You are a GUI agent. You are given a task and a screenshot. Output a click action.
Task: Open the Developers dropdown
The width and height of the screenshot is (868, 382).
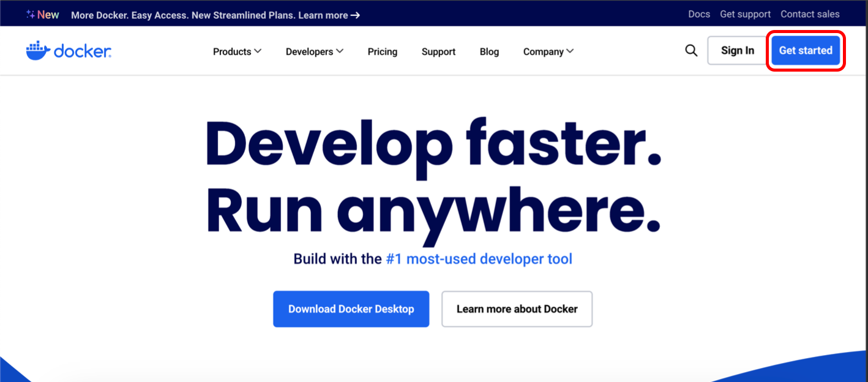pos(314,51)
